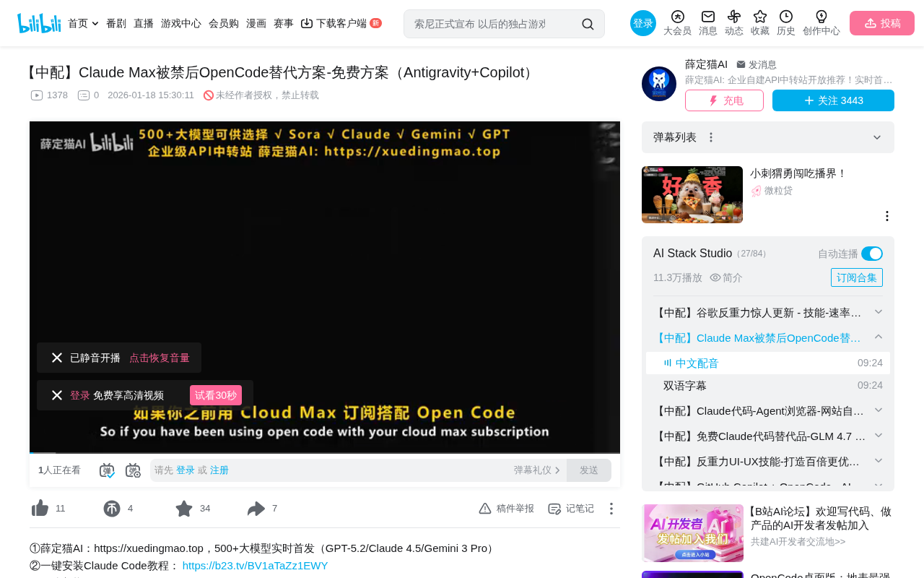Click 共建AI开发者交流地>> link
Screen dimensions: 924x578
(798, 541)
